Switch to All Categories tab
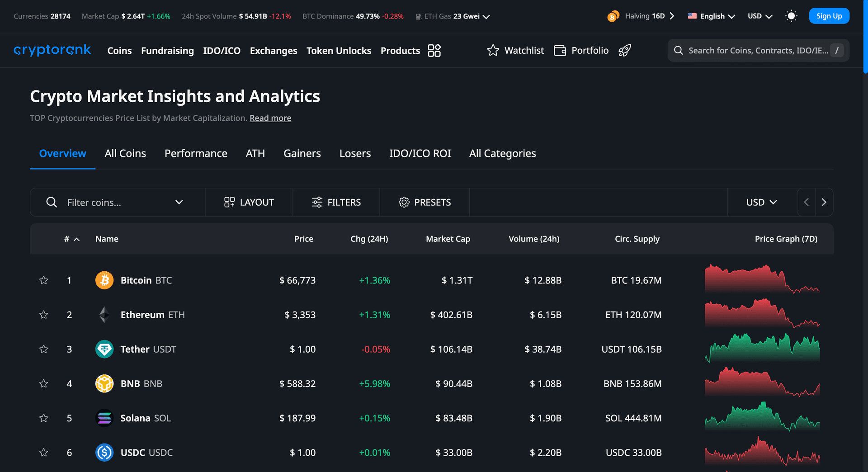Viewport: 868px width, 472px height. pyautogui.click(x=502, y=153)
